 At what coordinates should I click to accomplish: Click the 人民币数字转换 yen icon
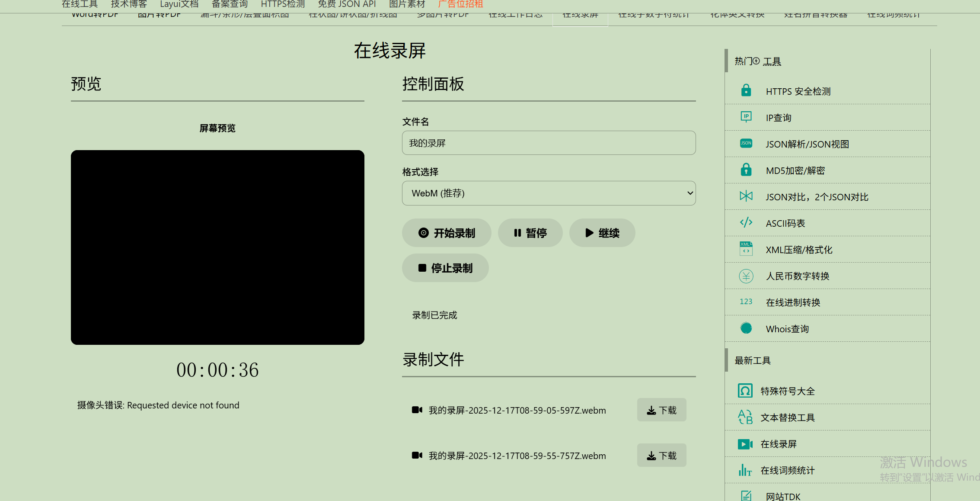click(746, 276)
